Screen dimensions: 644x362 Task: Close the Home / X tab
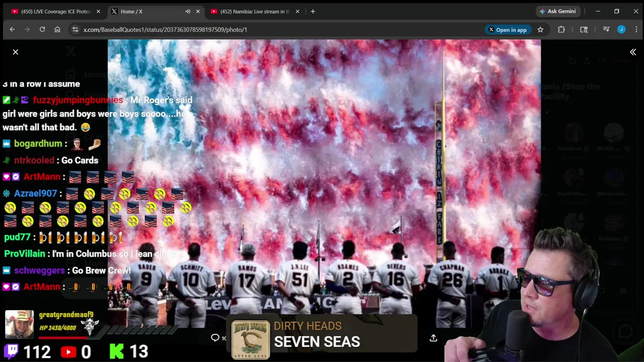[x=198, y=12]
